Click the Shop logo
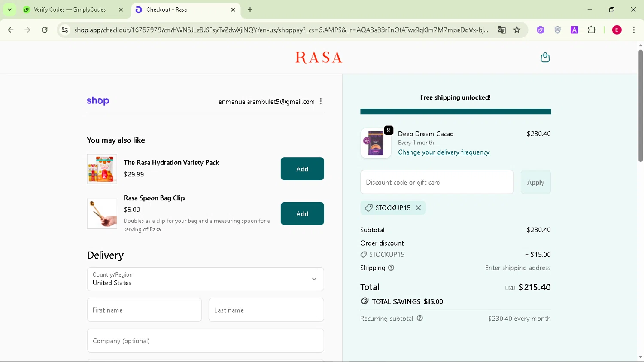The height and width of the screenshot is (362, 644). pos(98,101)
